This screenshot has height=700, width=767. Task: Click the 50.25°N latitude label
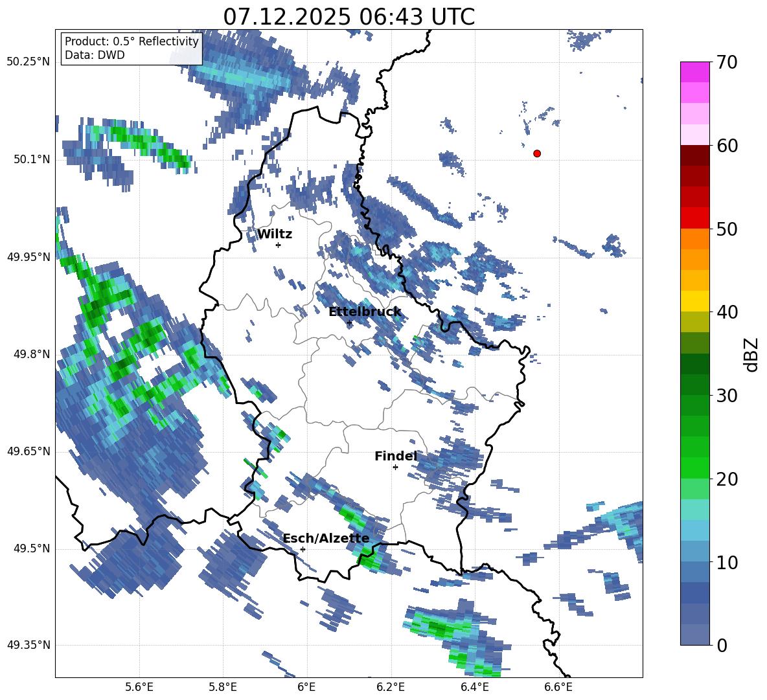coord(29,62)
